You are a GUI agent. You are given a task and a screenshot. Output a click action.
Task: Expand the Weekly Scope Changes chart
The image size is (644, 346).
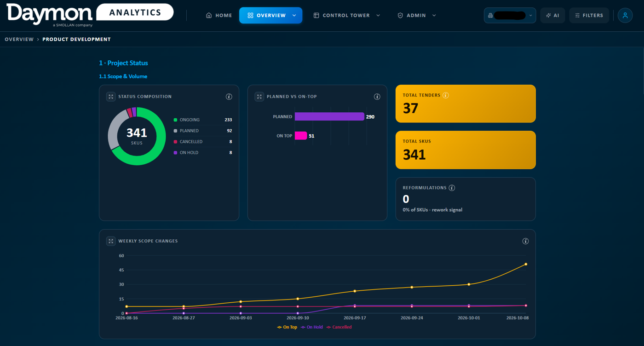pyautogui.click(x=111, y=241)
